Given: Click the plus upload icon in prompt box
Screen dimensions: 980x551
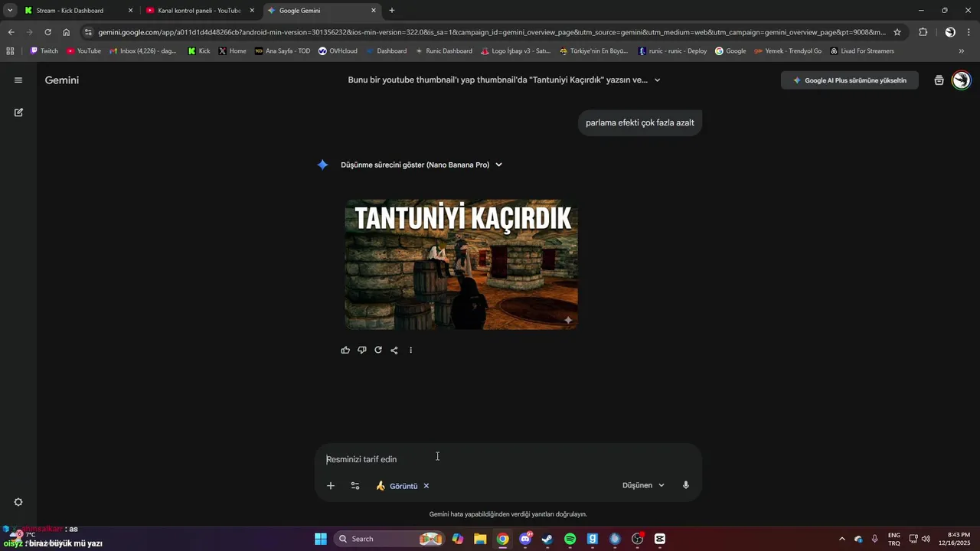Looking at the screenshot, I should (331, 486).
